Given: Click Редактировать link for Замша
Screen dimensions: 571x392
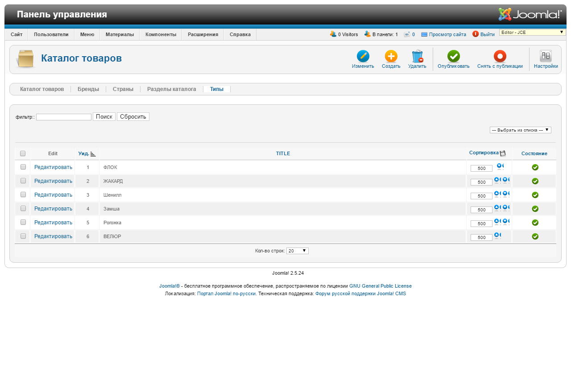Looking at the screenshot, I should tap(53, 209).
